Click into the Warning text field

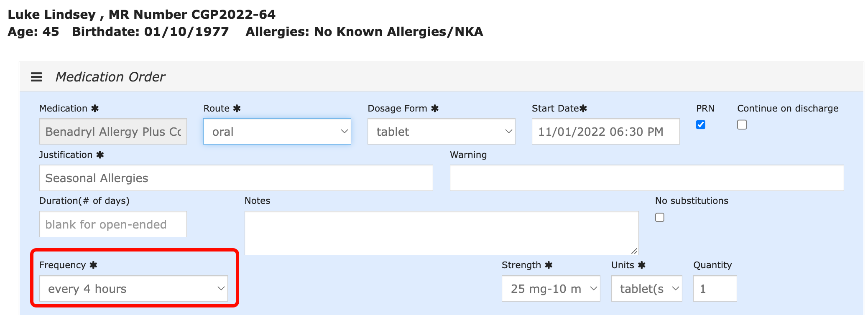(646, 178)
